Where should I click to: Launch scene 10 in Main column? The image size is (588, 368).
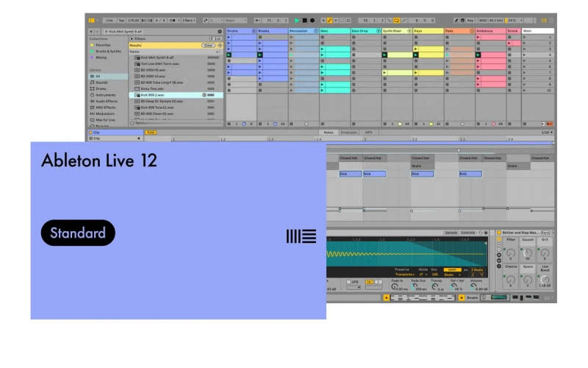(x=524, y=91)
